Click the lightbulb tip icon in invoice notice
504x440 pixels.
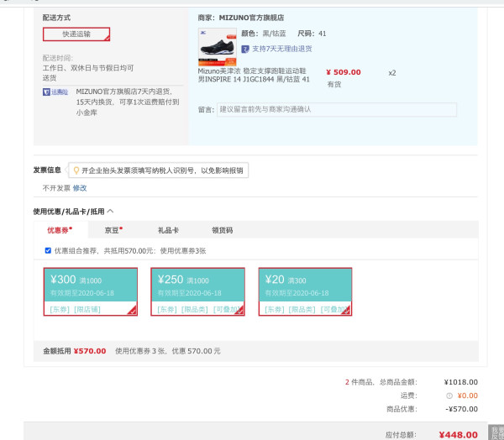[76, 170]
